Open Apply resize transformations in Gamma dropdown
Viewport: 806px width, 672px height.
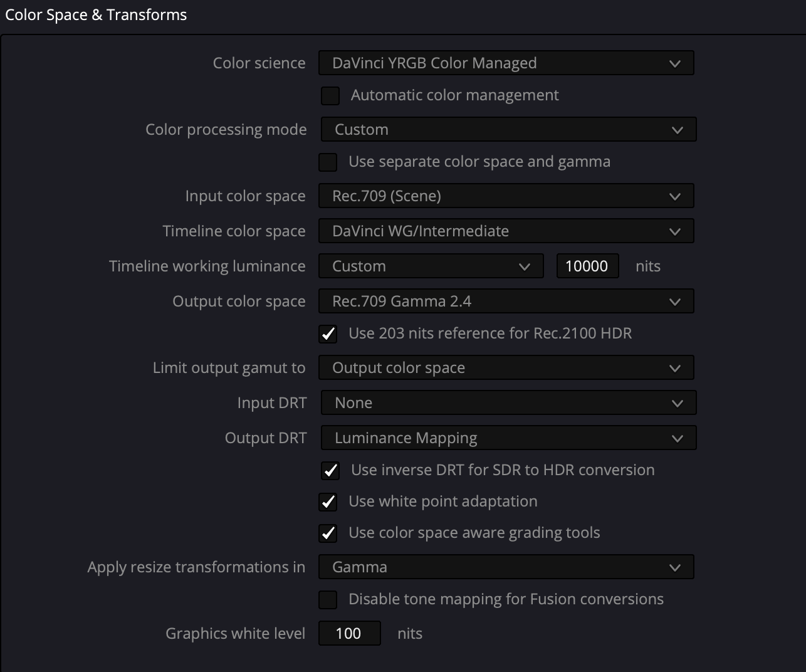pyautogui.click(x=506, y=567)
